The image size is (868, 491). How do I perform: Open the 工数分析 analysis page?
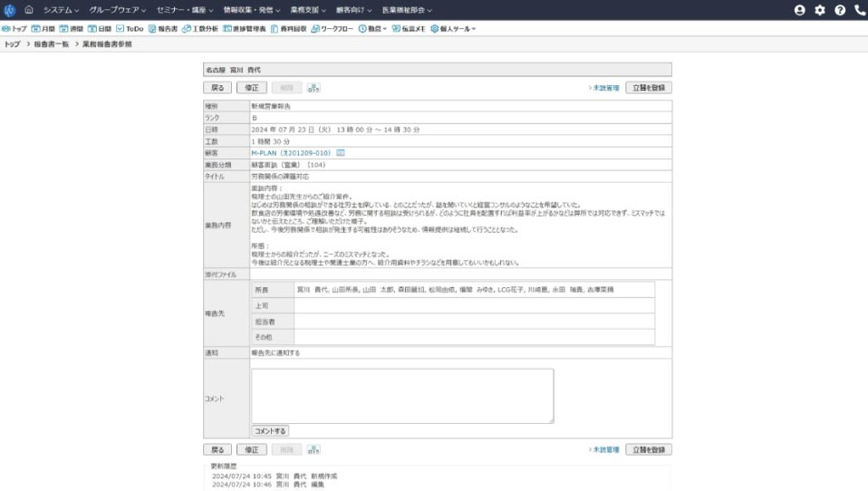pyautogui.click(x=200, y=29)
